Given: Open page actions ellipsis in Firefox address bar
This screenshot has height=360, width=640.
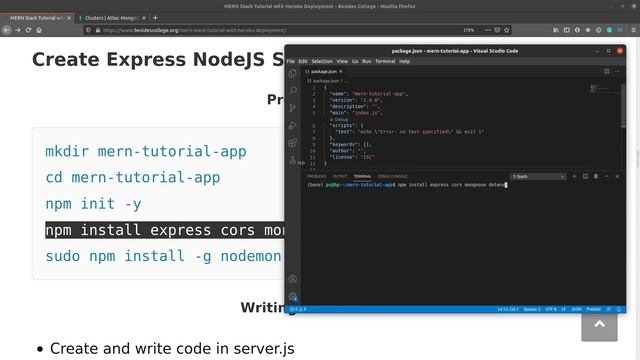Looking at the screenshot, I should click(488, 30).
